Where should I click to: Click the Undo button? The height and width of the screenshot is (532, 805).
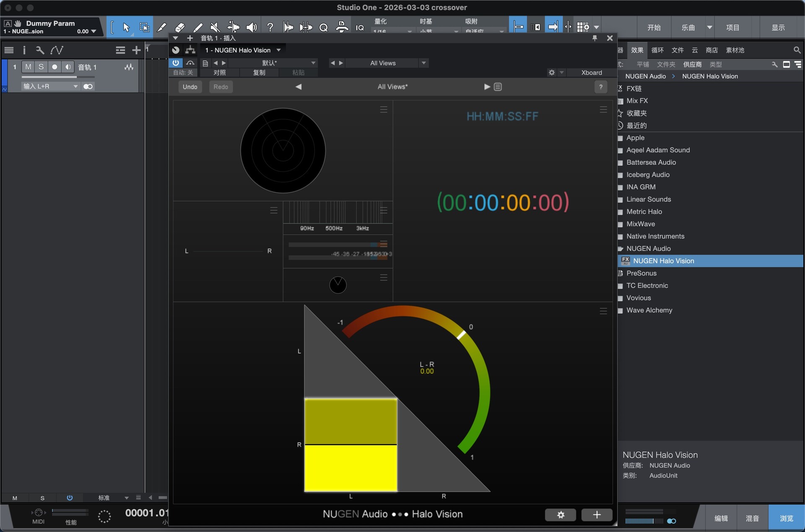pyautogui.click(x=190, y=87)
